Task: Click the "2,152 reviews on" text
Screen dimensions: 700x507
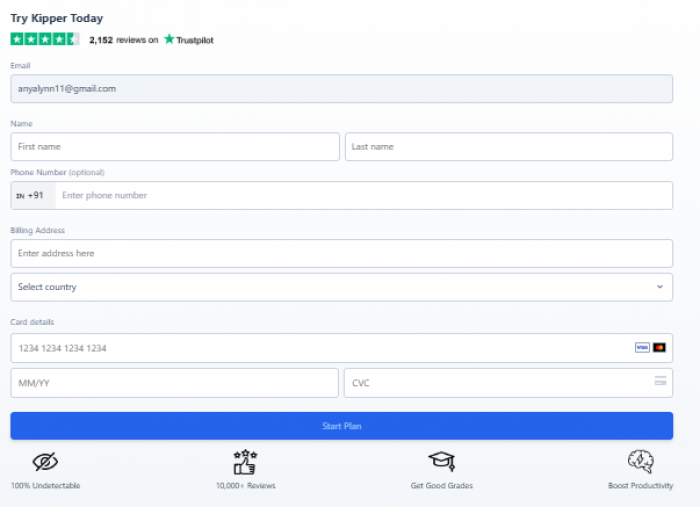Action: (x=124, y=40)
